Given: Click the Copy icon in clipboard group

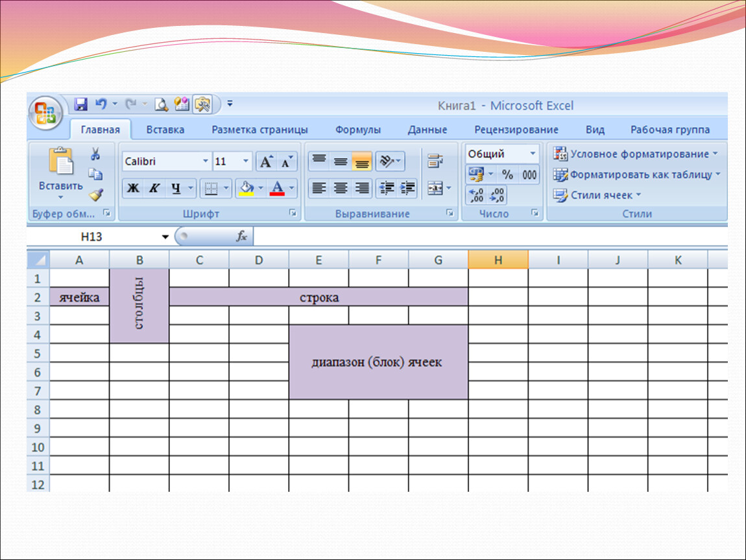Looking at the screenshot, I should 95,174.
